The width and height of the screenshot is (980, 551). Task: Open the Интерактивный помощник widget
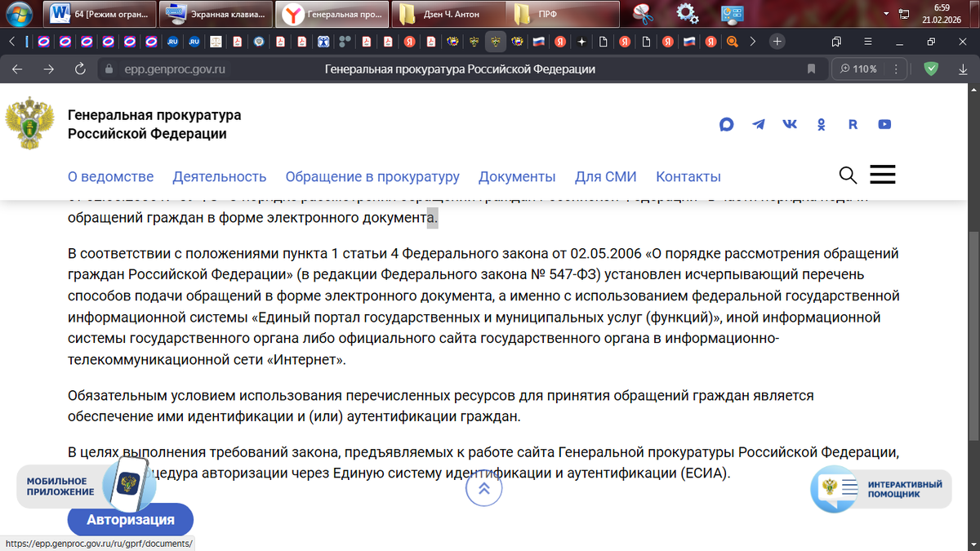[x=881, y=490]
